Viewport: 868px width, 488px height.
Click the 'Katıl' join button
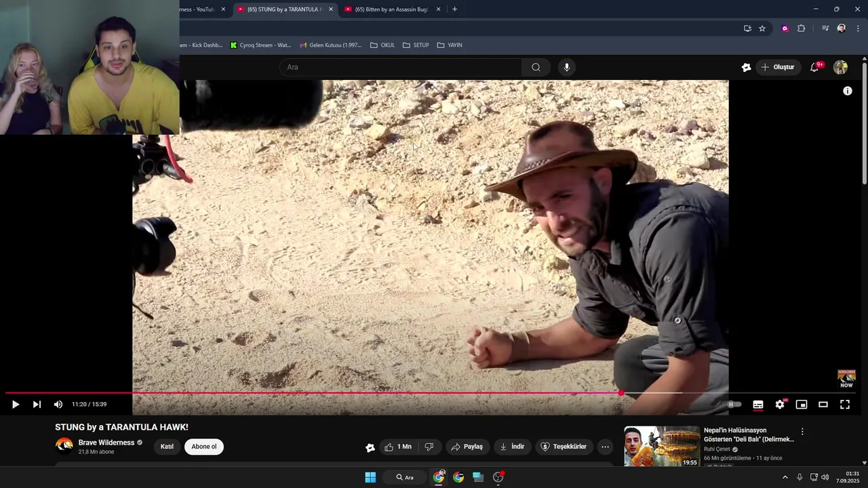point(167,447)
